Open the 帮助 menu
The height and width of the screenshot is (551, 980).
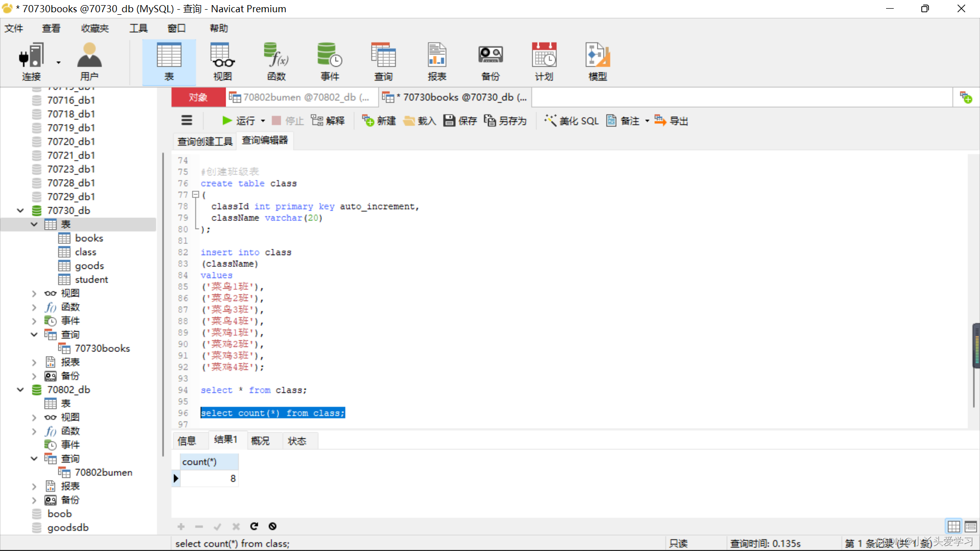click(x=219, y=28)
